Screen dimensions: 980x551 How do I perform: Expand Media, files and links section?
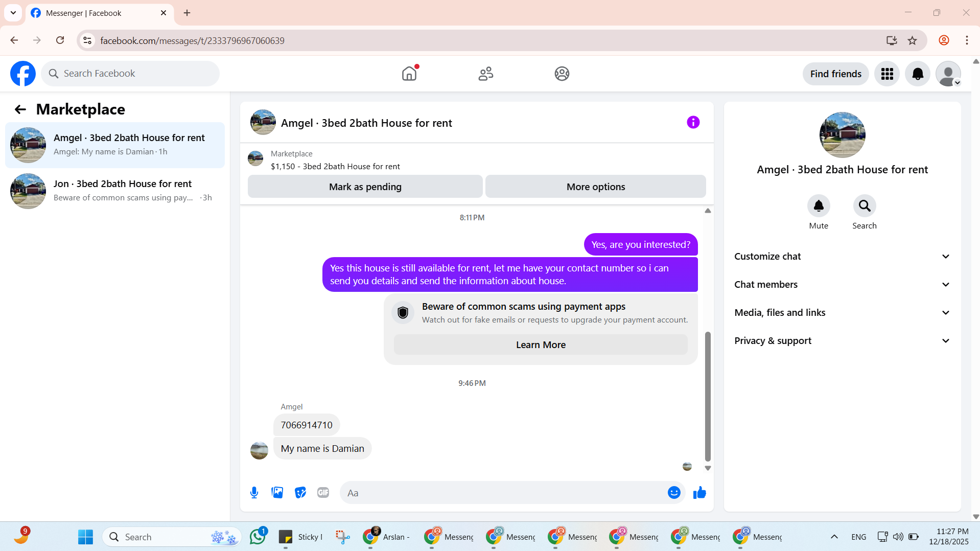pos(842,313)
